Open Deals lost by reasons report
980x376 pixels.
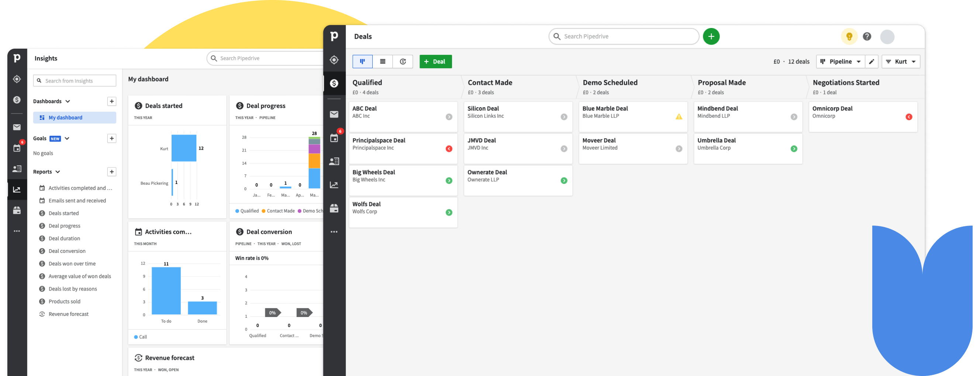[68, 289]
